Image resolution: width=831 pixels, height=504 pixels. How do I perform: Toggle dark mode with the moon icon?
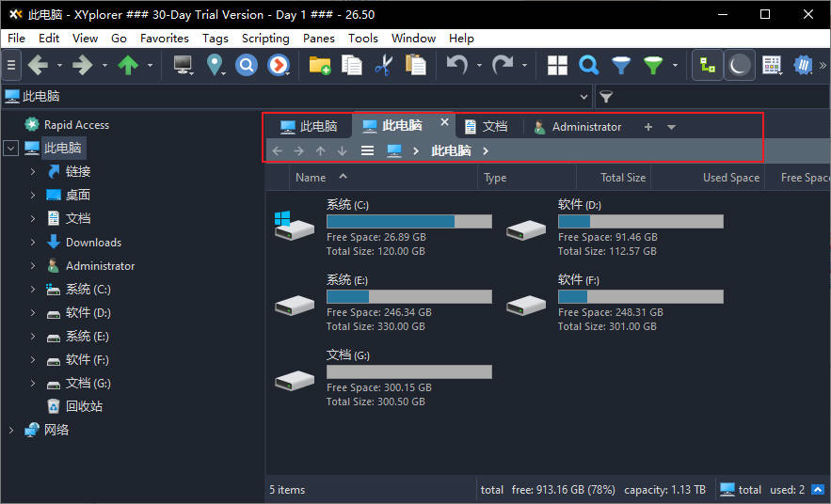(740, 65)
